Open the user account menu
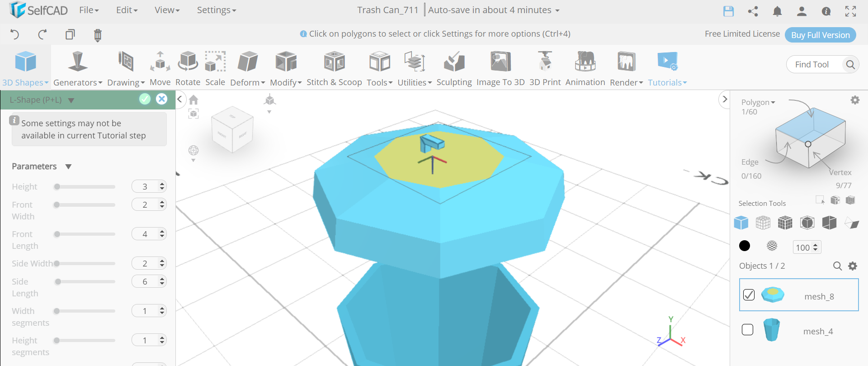 pos(802,11)
